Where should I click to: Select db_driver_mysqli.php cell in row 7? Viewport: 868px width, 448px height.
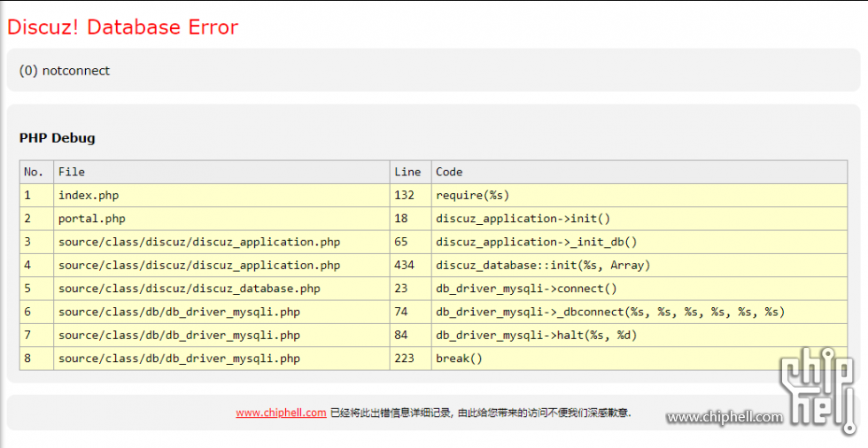pyautogui.click(x=221, y=335)
